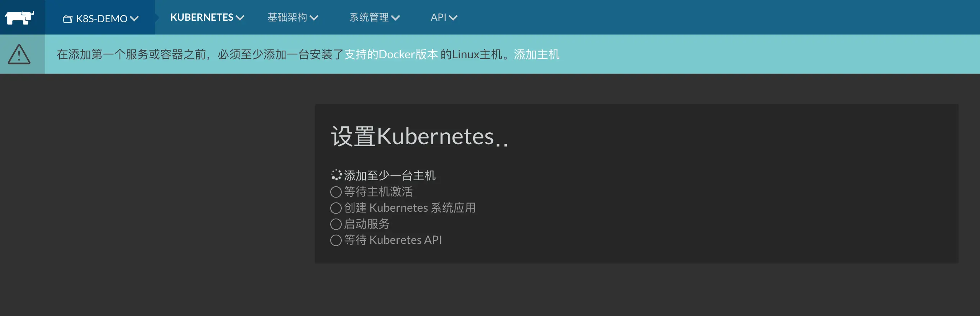Click the 添加主机 link in banner
Screen dimensions: 980x316
(537, 54)
